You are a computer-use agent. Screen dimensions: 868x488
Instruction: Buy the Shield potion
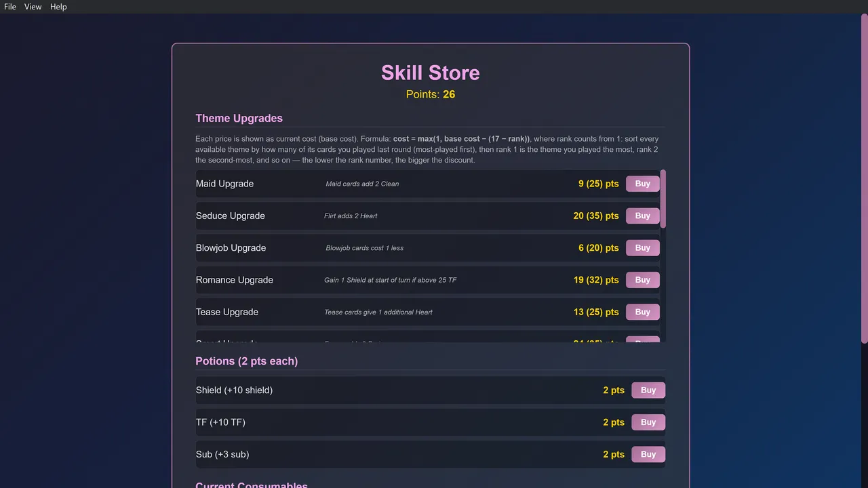click(648, 390)
